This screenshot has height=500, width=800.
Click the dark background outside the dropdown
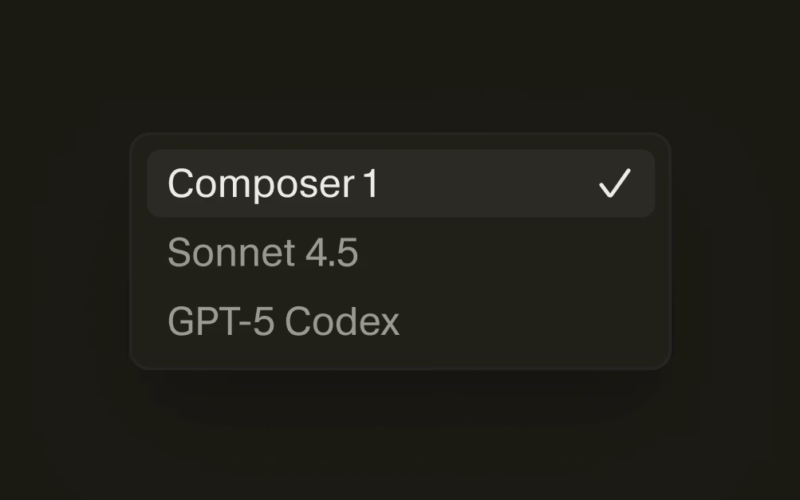coord(400,440)
